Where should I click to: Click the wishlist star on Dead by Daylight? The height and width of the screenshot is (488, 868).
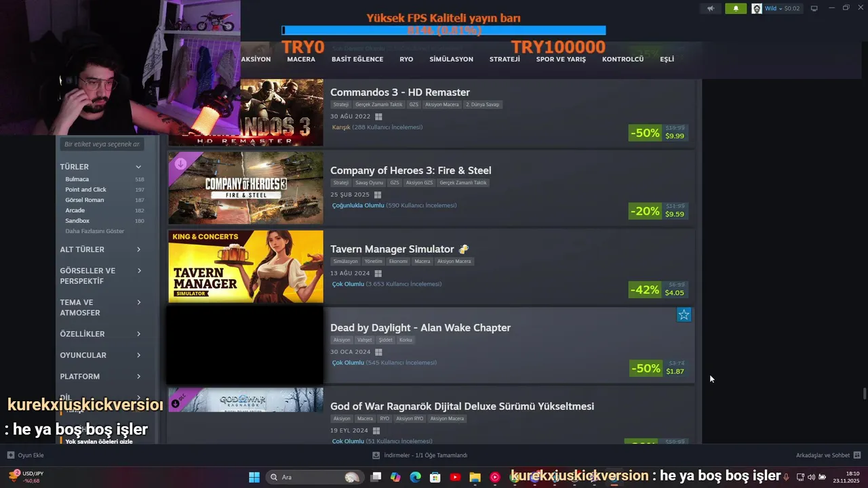click(x=684, y=314)
